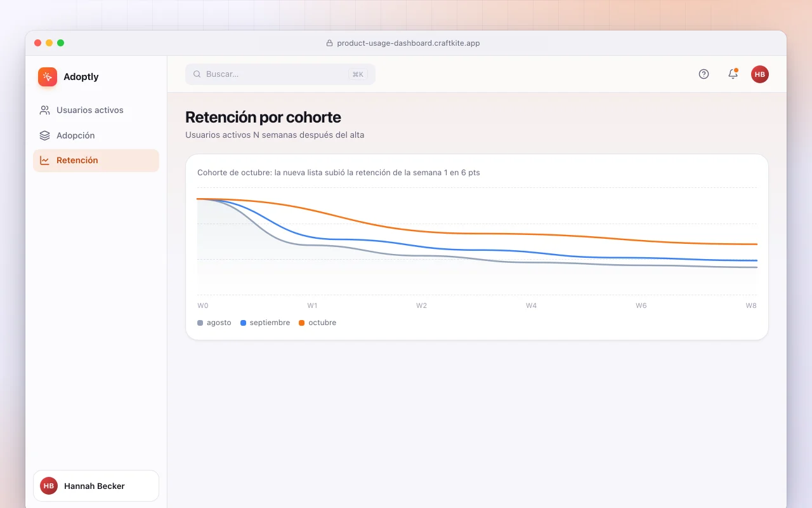Click the ⌘K shortcut badge

coord(358,74)
